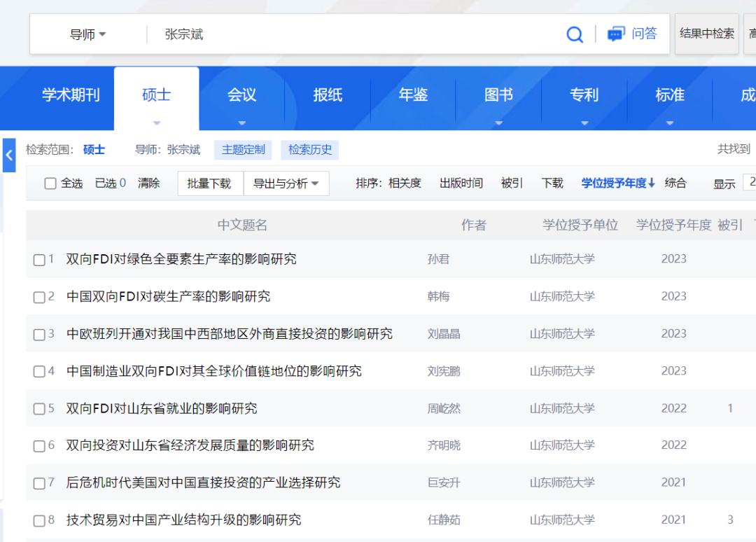This screenshot has width=756, height=542.
Task: Check row 5 双向FDI对山东省就业 checkbox
Action: pos(39,409)
